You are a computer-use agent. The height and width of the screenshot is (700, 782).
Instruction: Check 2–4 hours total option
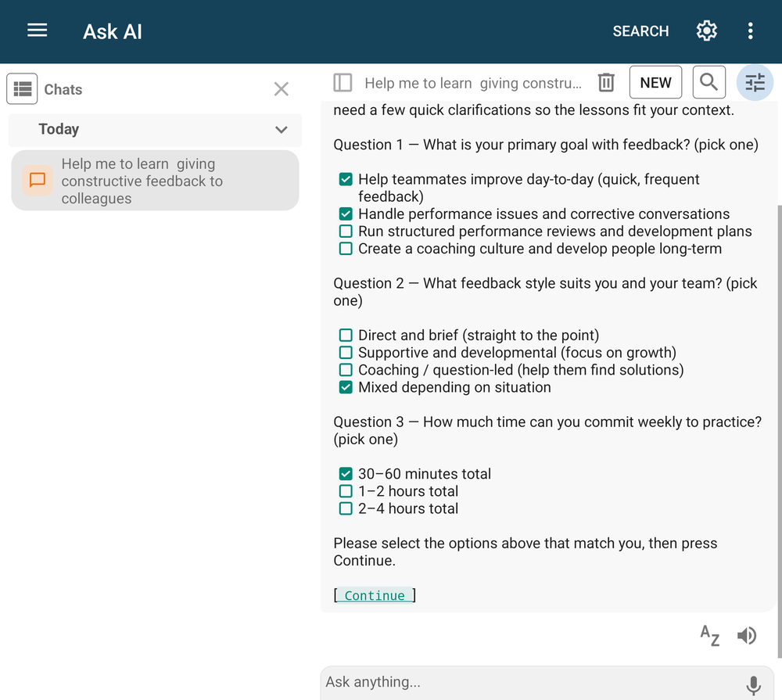tap(346, 508)
